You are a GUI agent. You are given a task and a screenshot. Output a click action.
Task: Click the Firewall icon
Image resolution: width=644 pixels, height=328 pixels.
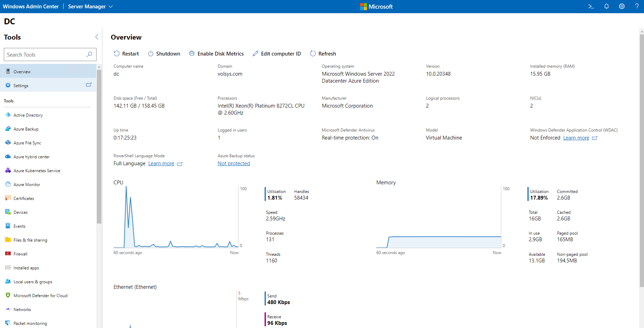(8, 254)
